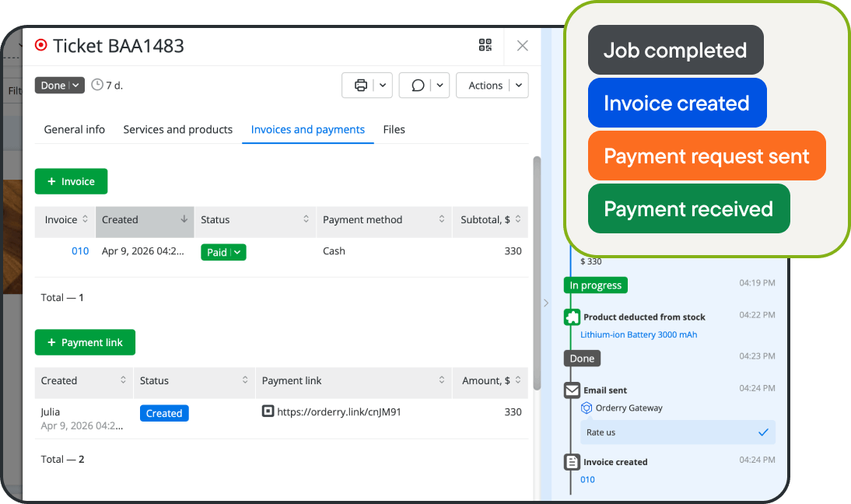Click the email sent envelope icon
The width and height of the screenshot is (851, 504).
point(572,390)
